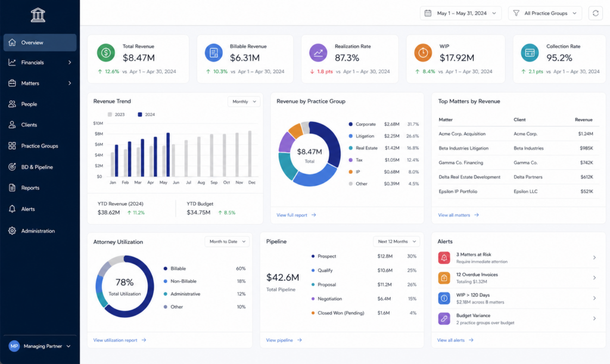Click the Financials chart icon
The image size is (610, 364).
click(12, 62)
